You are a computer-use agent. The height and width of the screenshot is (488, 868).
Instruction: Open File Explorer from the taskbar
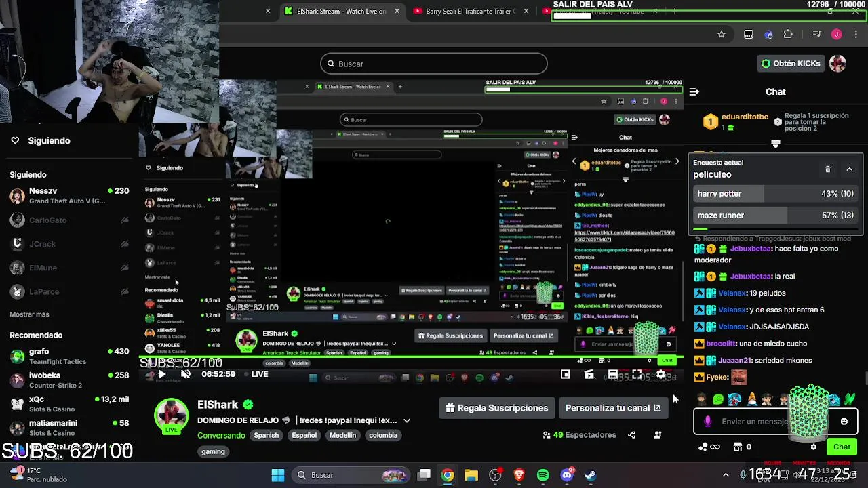pyautogui.click(x=471, y=475)
